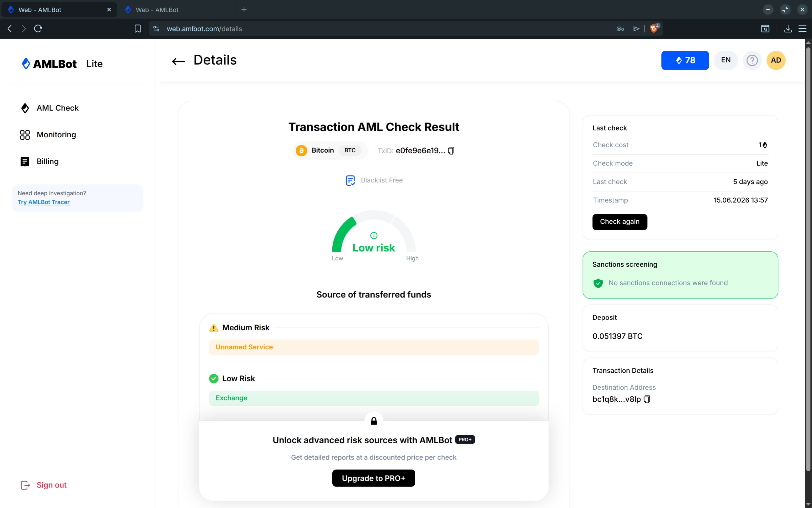The width and height of the screenshot is (812, 508).
Task: Click the Check again button
Action: pyautogui.click(x=619, y=222)
